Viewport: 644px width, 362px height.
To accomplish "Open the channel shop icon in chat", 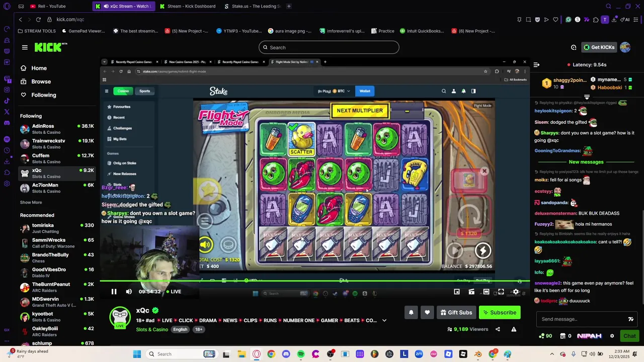I will tap(562, 336).
